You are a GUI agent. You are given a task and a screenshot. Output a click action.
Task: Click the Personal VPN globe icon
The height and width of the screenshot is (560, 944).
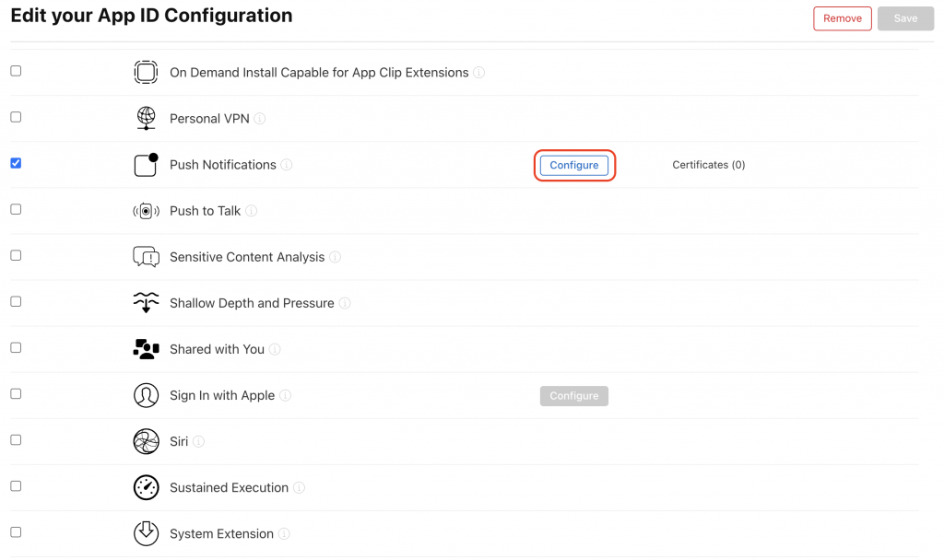(x=146, y=118)
